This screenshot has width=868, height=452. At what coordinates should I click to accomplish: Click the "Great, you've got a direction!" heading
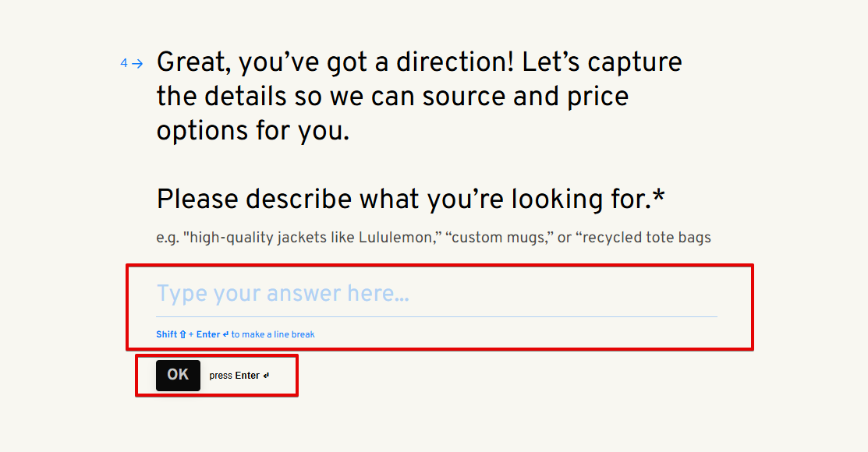point(337,62)
